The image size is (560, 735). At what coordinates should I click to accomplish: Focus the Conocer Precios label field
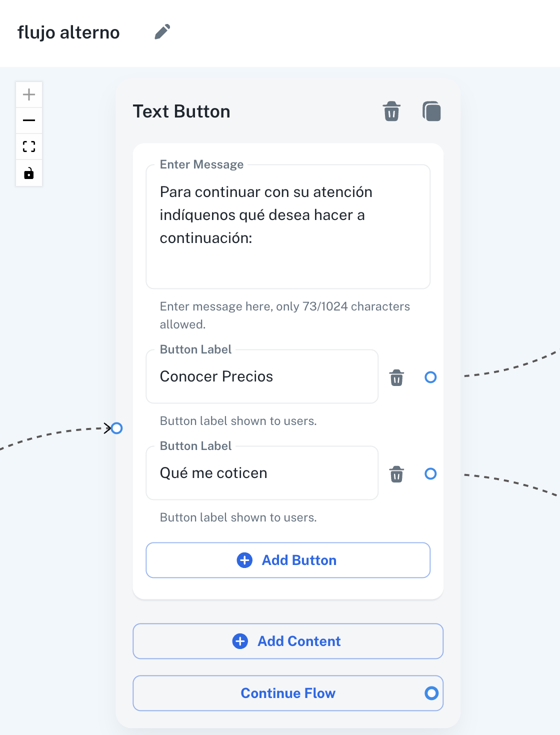(x=261, y=376)
